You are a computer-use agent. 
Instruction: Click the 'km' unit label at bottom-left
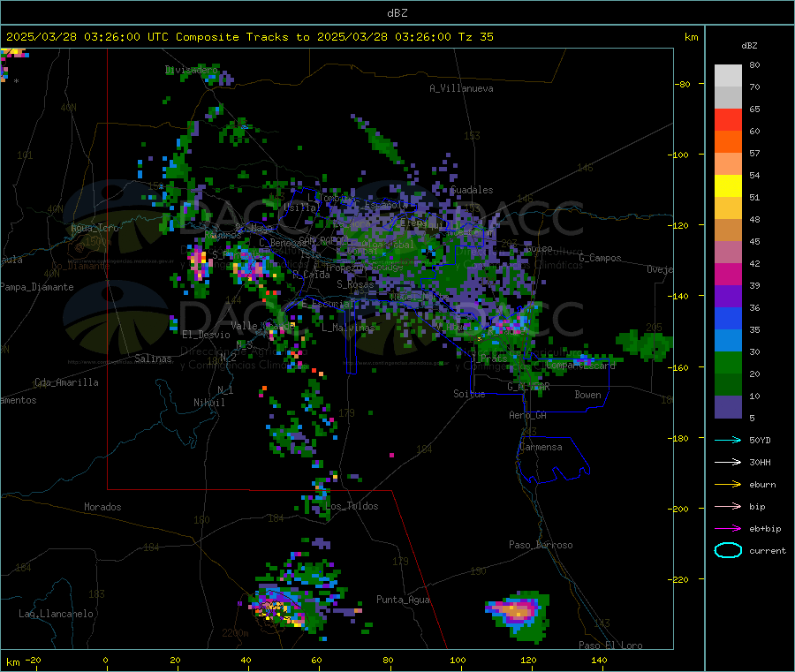12,662
